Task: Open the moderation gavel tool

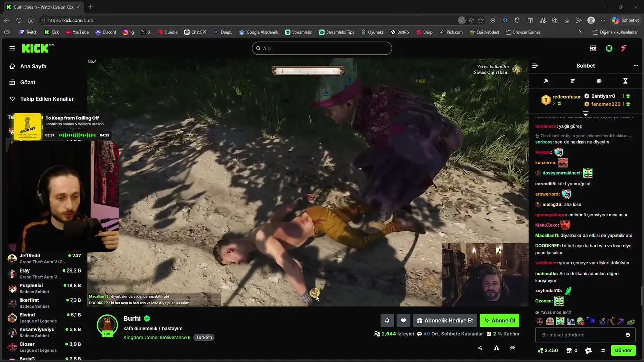Action: (546, 81)
